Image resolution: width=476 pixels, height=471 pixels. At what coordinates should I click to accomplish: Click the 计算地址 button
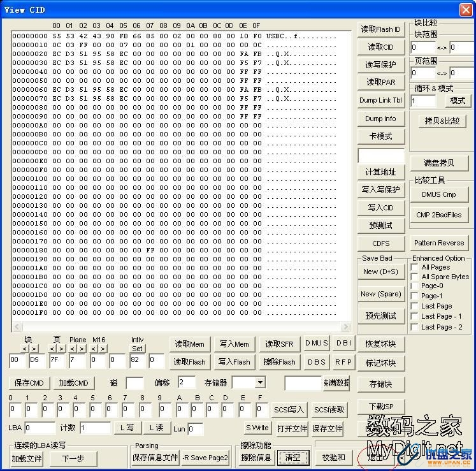381,172
